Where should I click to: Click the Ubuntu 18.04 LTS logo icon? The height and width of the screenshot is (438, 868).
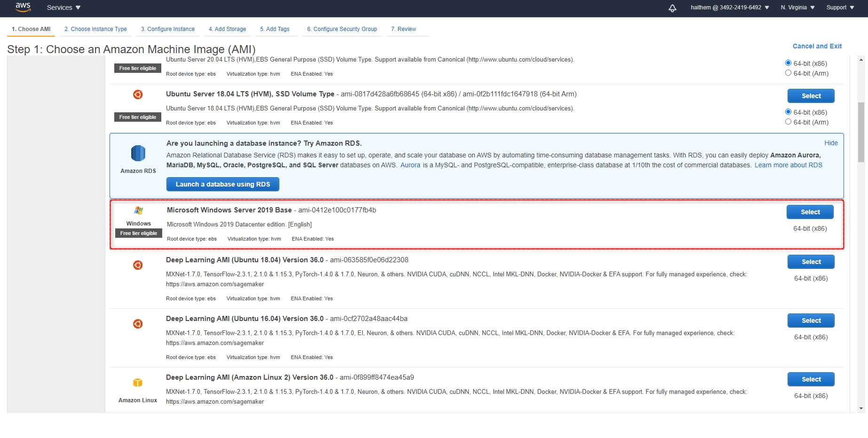pyautogui.click(x=138, y=94)
